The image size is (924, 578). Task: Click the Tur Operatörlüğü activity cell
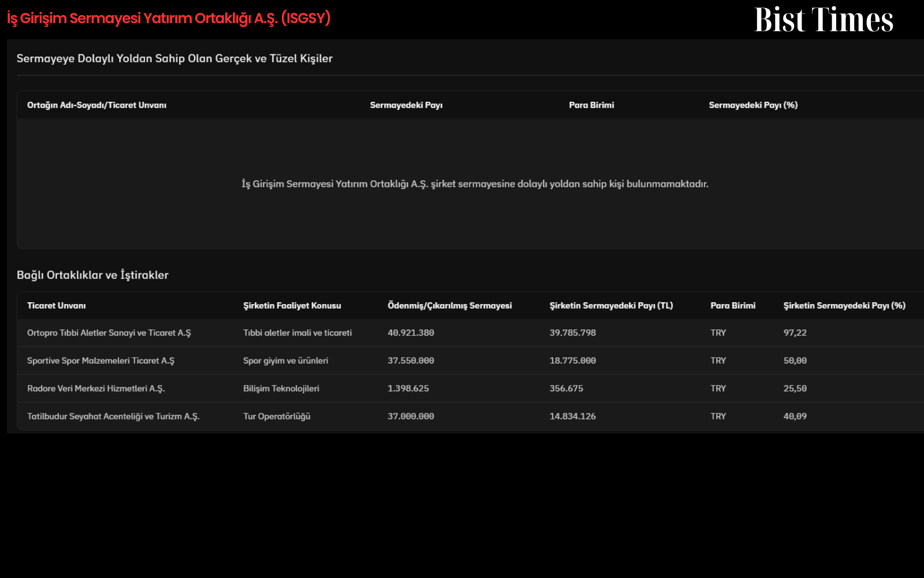click(277, 416)
